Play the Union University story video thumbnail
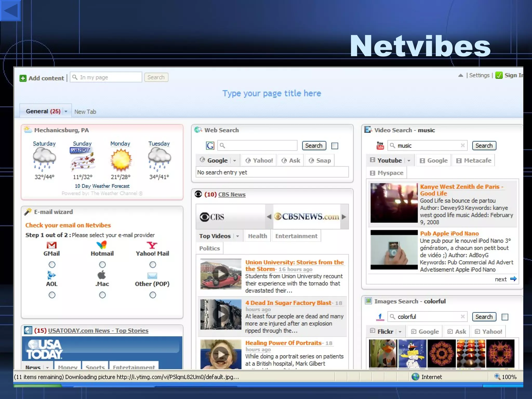This screenshot has height=399, width=532. [x=221, y=274]
